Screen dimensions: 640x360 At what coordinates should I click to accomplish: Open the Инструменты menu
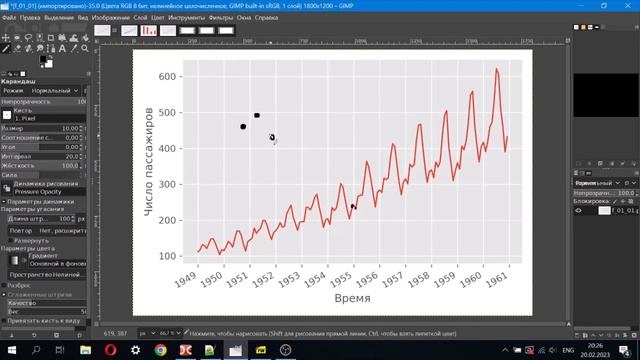click(187, 18)
